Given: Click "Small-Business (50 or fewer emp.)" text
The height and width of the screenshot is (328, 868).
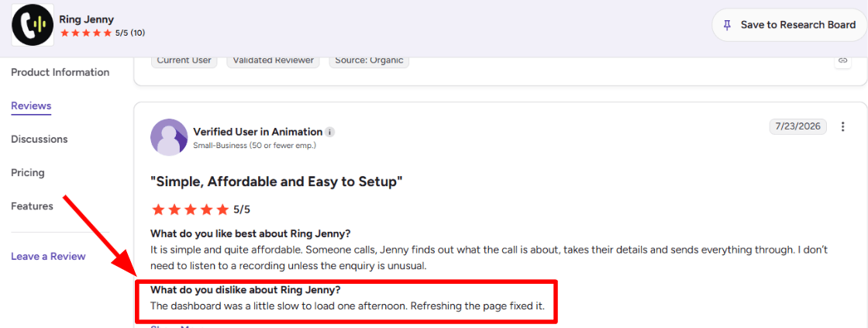Looking at the screenshot, I should click(255, 146).
